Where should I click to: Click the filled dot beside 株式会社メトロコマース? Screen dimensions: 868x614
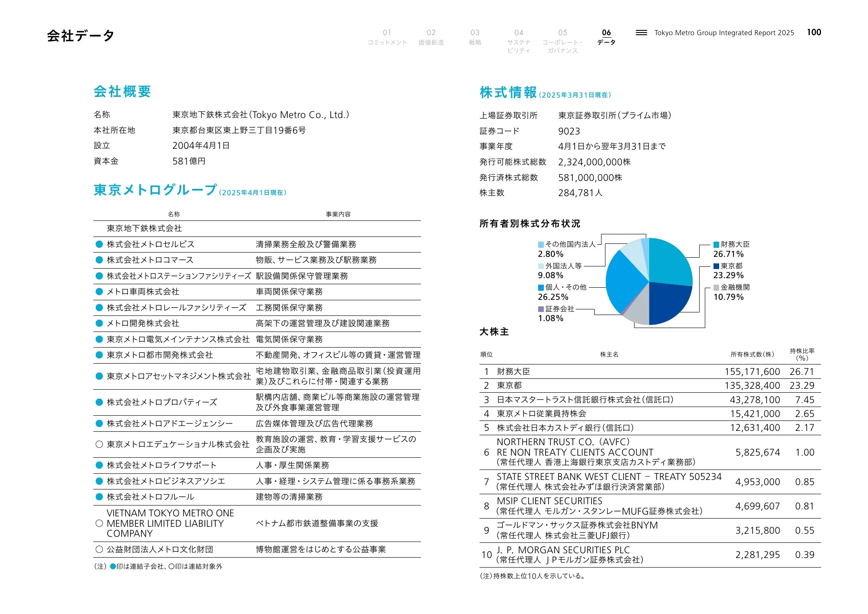pos(99,260)
